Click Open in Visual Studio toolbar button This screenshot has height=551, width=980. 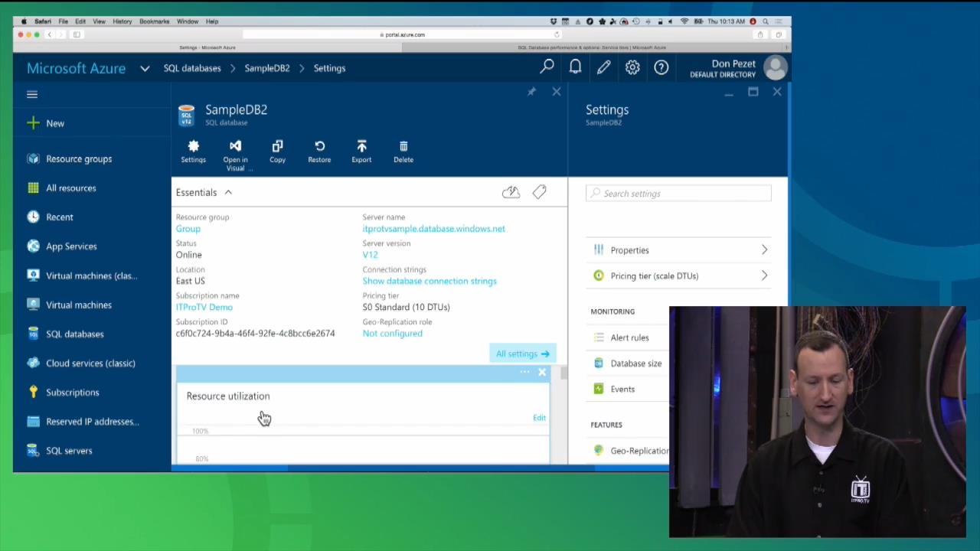(x=235, y=155)
